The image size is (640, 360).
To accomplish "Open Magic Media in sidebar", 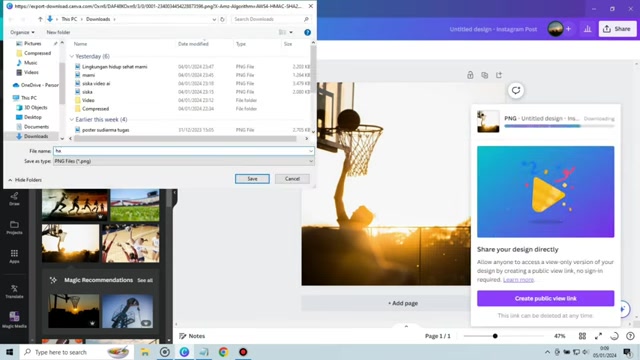I will (x=14, y=320).
